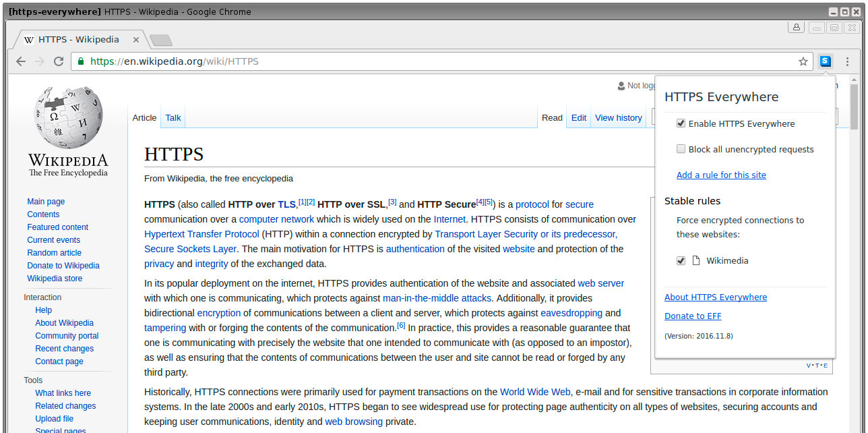Click the Wikimedia rule file icon
Viewport: 868px width, 433px height.
(696, 261)
